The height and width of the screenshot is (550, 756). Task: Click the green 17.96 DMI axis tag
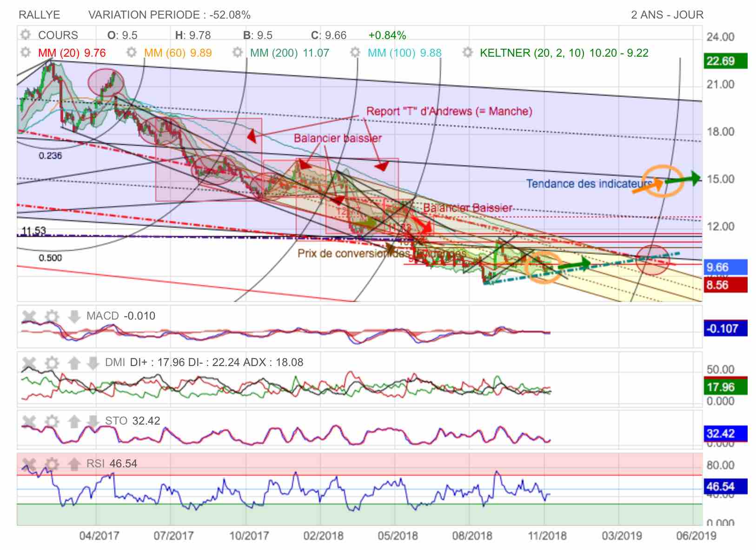point(725,387)
